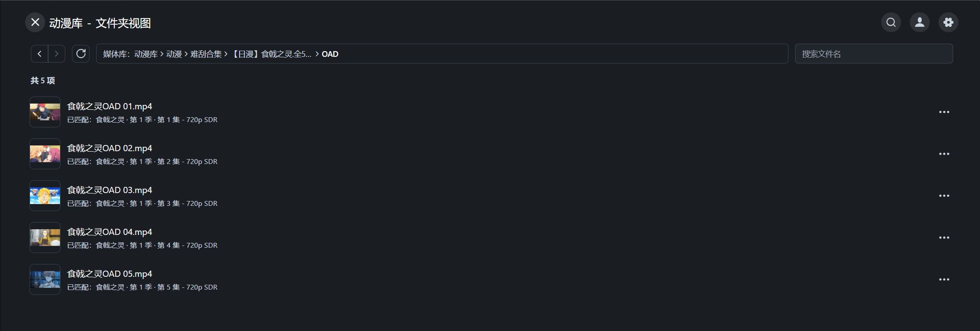Image resolution: width=980 pixels, height=331 pixels.
Task: Open the 【日漫】食戟之灵 breadcrumb folder
Action: 271,54
